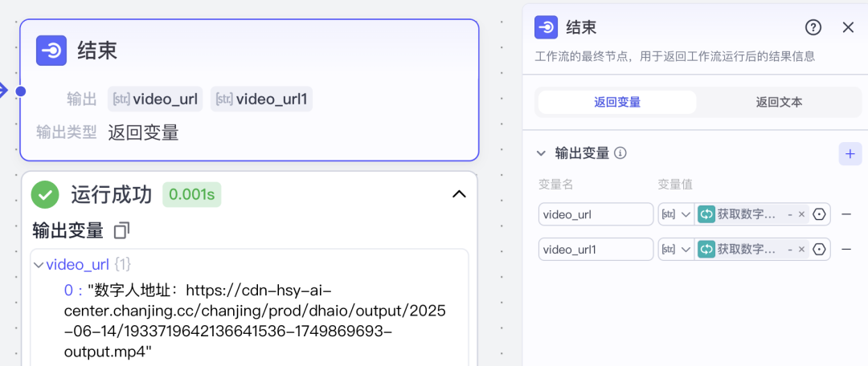The height and width of the screenshot is (366, 868).
Task: Click the End node input port dot
Action: pyautogui.click(x=20, y=91)
